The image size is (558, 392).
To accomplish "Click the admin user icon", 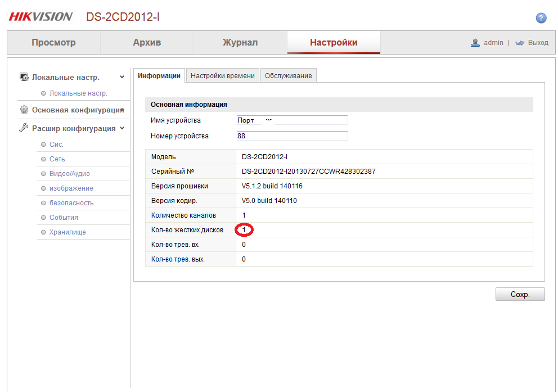I will point(475,43).
